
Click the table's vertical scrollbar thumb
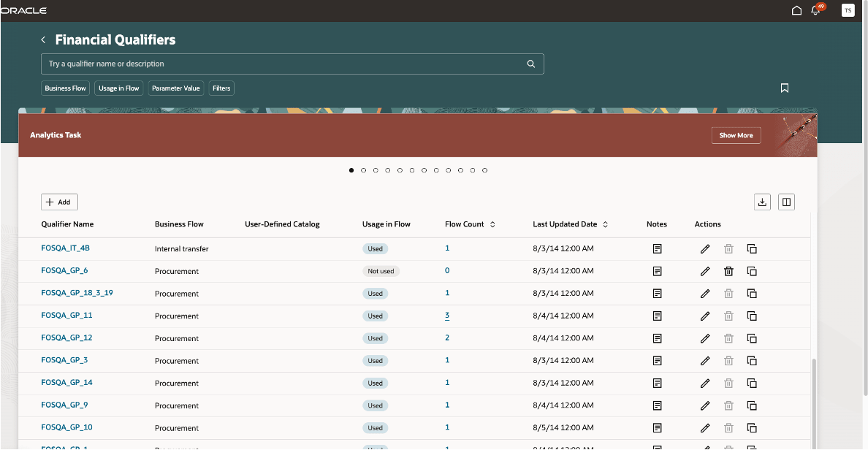813,403
